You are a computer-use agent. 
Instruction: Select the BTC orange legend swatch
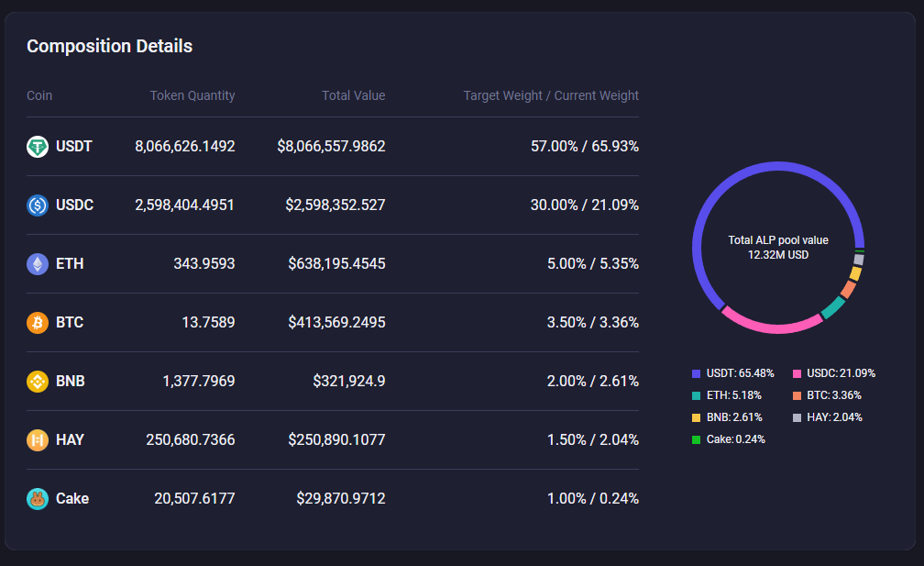click(x=797, y=395)
